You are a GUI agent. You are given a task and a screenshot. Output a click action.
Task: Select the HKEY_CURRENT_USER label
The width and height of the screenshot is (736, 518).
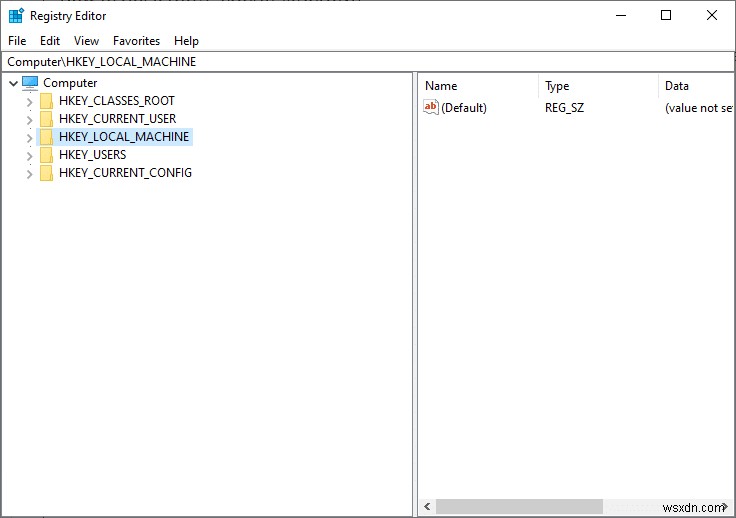117,119
